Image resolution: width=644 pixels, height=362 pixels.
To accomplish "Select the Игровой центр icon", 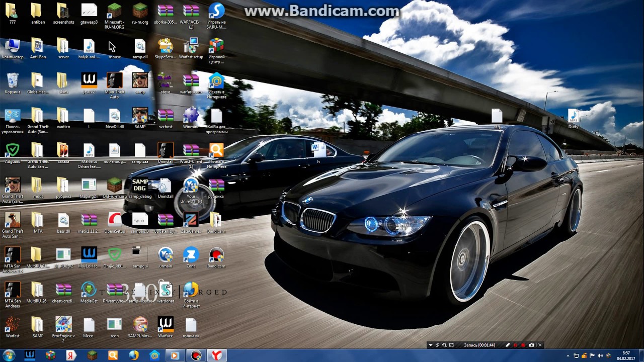I will pyautogui.click(x=216, y=51).
